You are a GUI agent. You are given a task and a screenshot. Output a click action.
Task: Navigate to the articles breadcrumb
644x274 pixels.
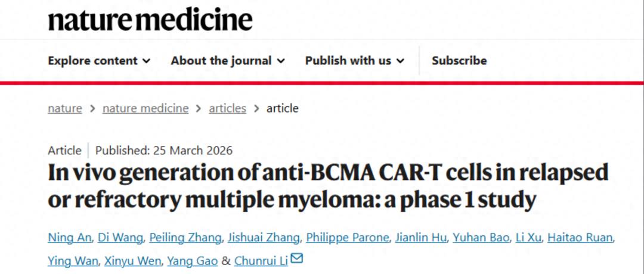227,108
